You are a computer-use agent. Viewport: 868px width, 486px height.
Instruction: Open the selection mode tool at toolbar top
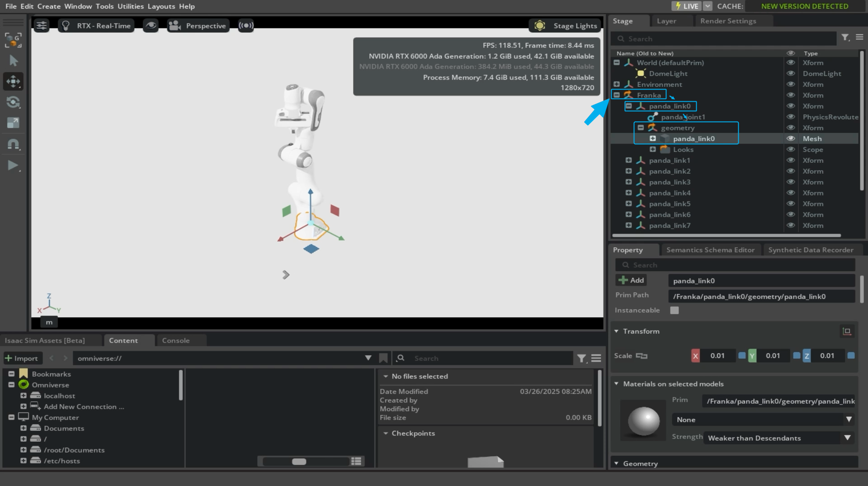[x=13, y=40]
